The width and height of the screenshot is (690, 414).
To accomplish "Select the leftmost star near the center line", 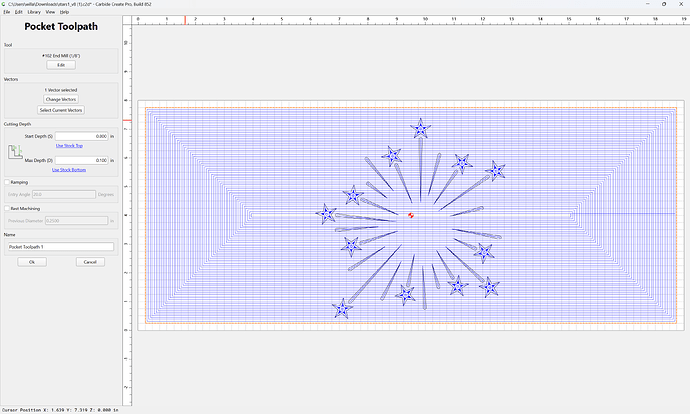I will (x=327, y=214).
